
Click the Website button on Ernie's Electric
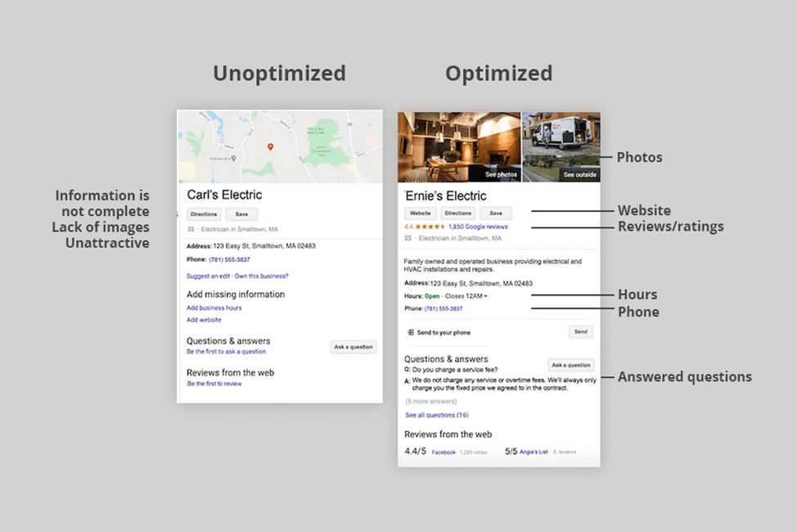point(421,213)
